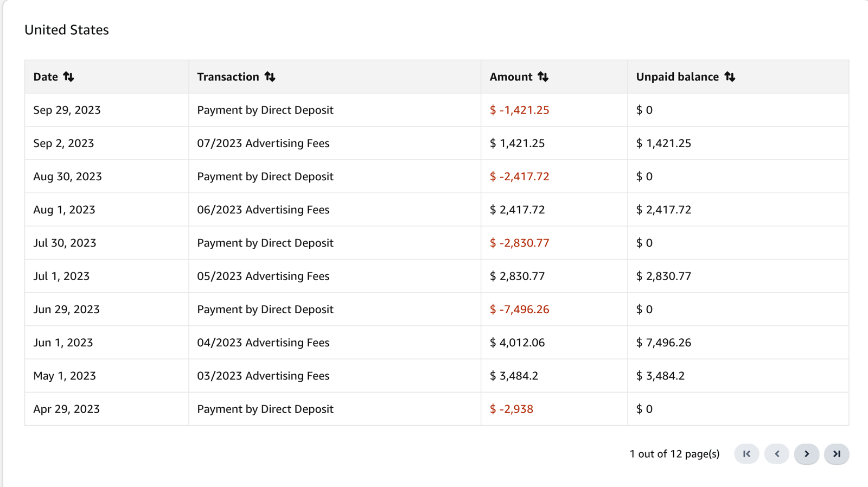This screenshot has width=868, height=487.
Task: Click Apr 29 Payment by Direct Deposit
Action: point(265,409)
